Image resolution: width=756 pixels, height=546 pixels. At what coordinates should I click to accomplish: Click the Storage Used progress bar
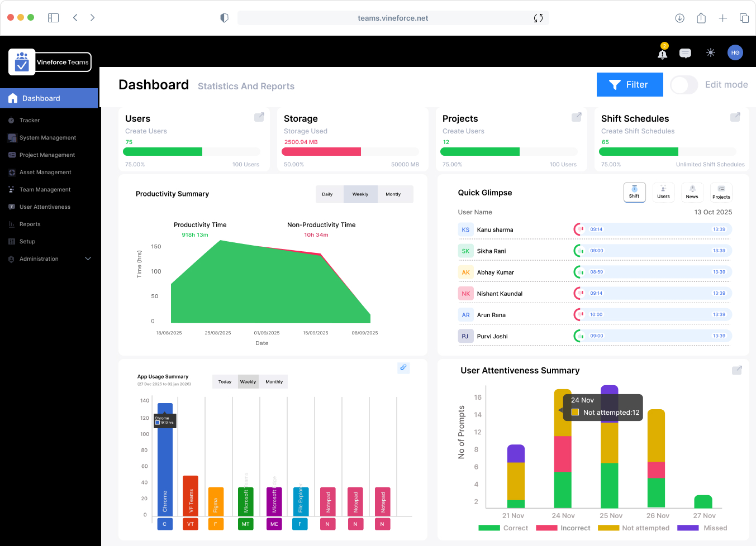pos(350,151)
